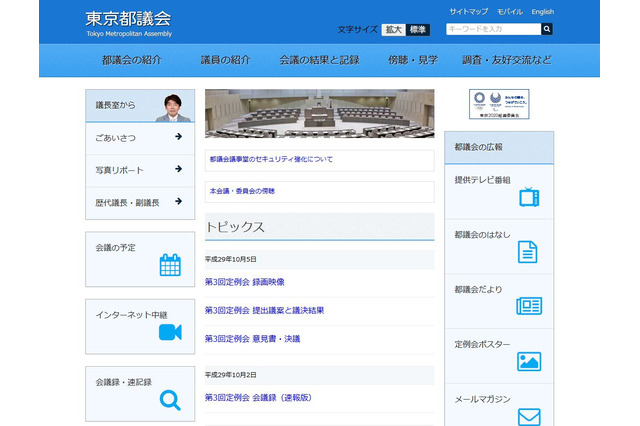Click the arrow next to ごあいさつ
The image size is (640, 426).
click(178, 137)
